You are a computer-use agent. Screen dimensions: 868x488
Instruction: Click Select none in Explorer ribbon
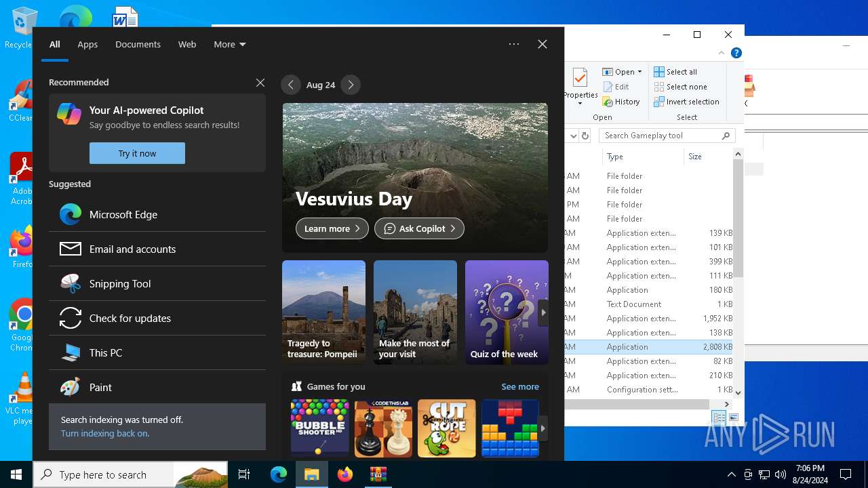(x=680, y=87)
